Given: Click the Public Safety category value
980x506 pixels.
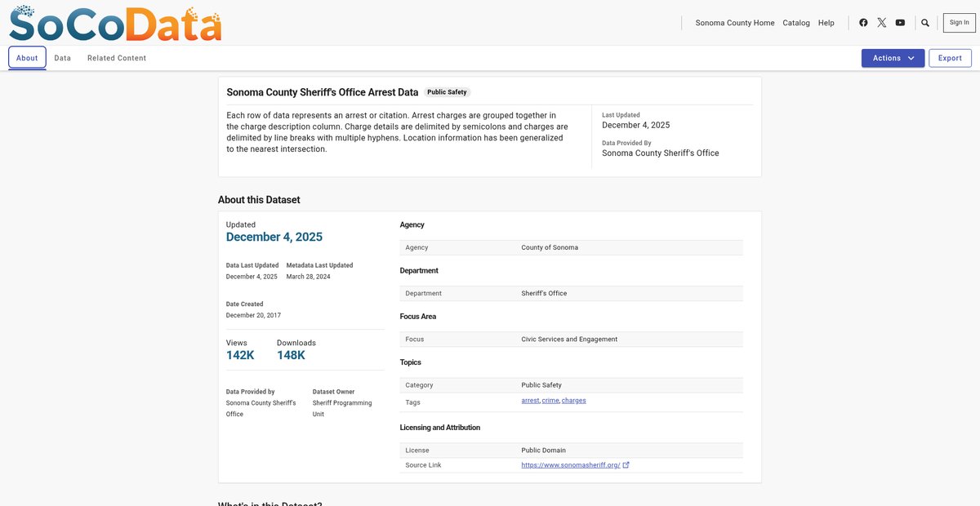Looking at the screenshot, I should click(x=541, y=384).
